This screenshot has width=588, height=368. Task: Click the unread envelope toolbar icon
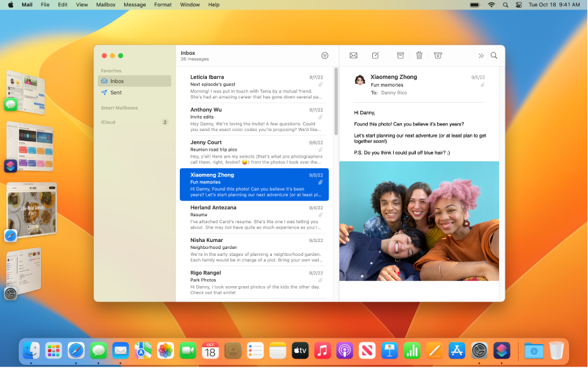(353, 55)
